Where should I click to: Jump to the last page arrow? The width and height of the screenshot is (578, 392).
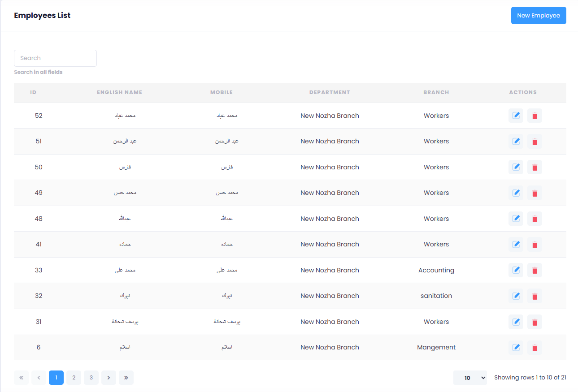(126, 378)
